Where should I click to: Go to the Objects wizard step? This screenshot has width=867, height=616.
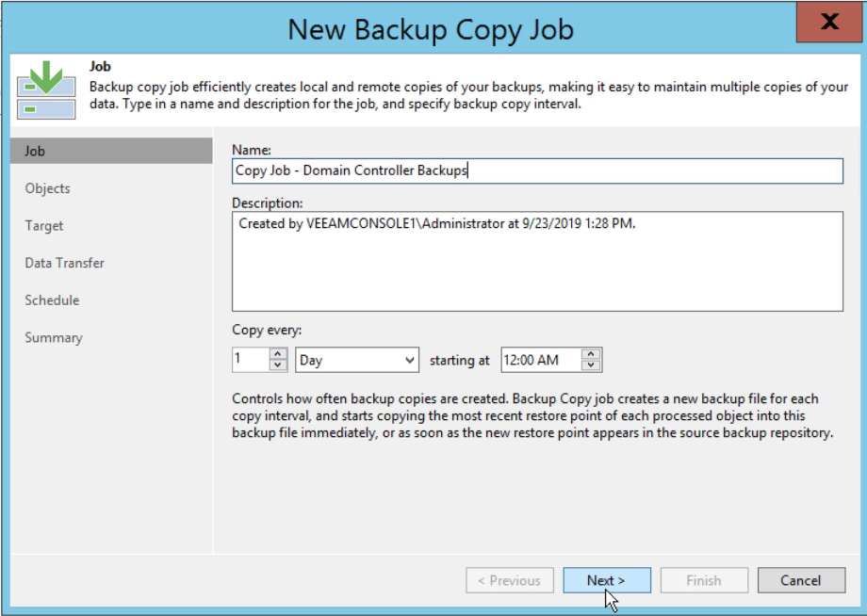[x=47, y=188]
